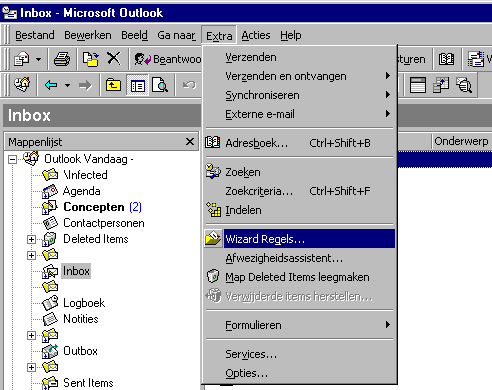Select Verzenden in the Extra menu
The width and height of the screenshot is (492, 390).
299,57
